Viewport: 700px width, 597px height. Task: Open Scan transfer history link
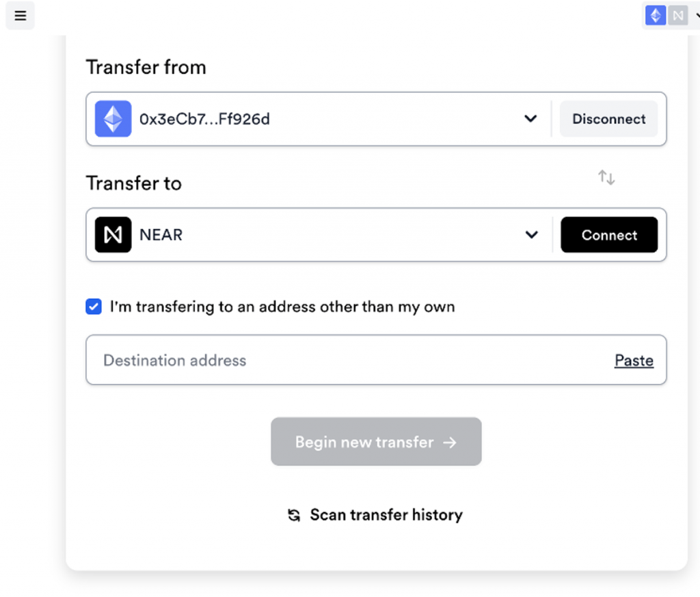pos(386,515)
